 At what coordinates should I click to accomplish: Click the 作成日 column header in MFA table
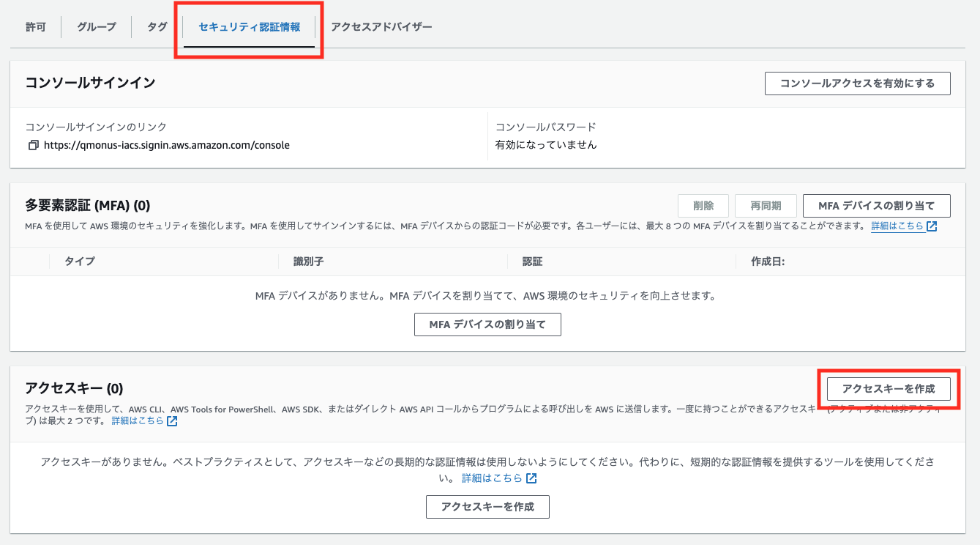pos(768,262)
